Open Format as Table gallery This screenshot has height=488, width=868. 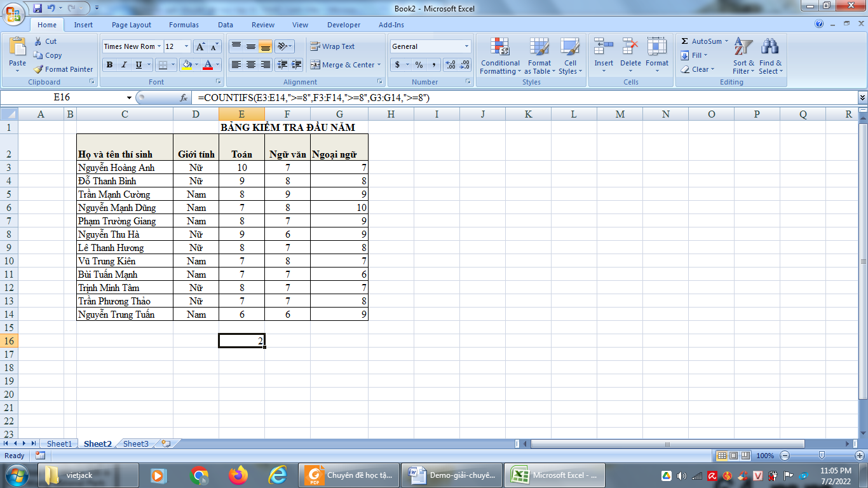pos(539,56)
